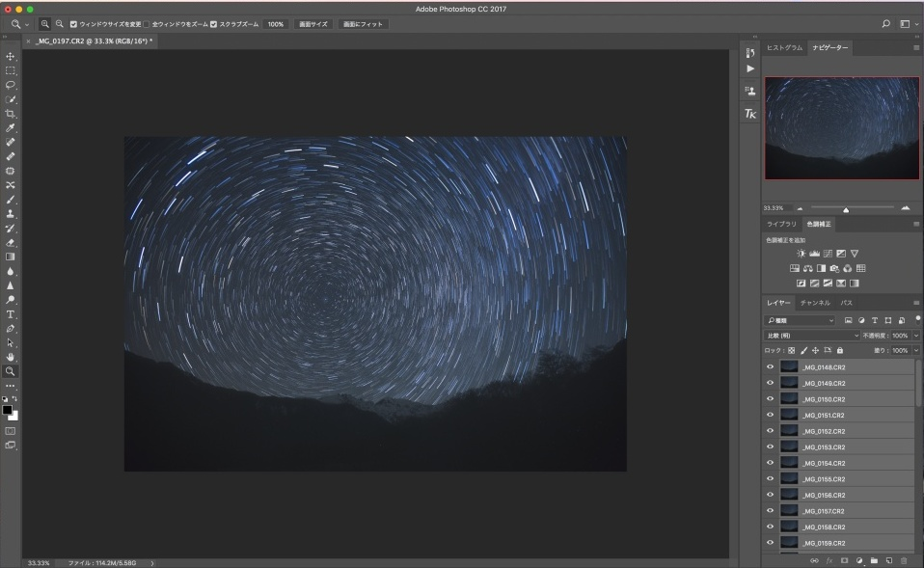924x568 pixels.
Task: Select zoom-out mode in options bar
Action: tap(60, 24)
